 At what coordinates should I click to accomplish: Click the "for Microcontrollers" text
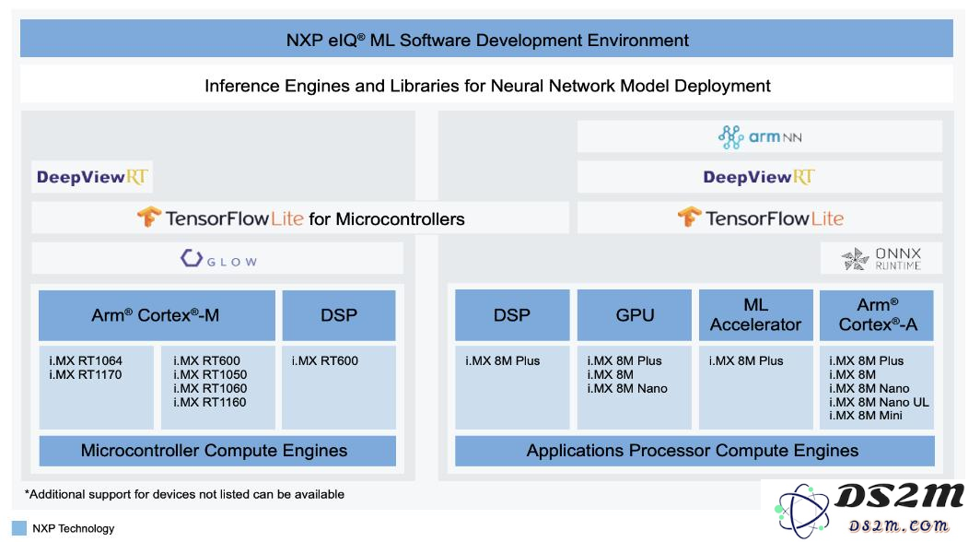point(387,218)
